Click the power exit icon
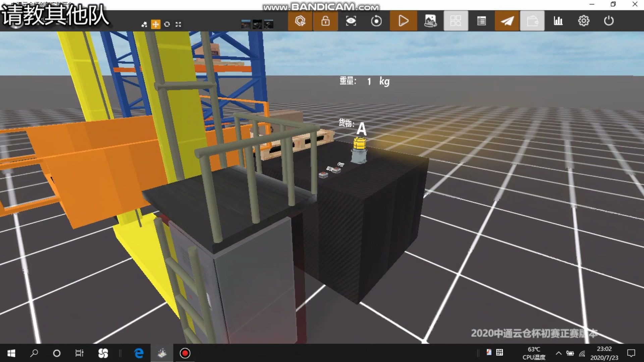Image resolution: width=644 pixels, height=362 pixels. 609,21
